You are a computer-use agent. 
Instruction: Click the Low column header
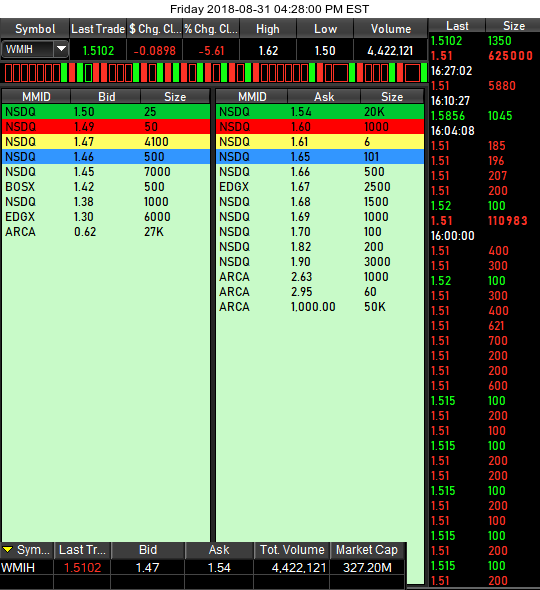(x=325, y=29)
